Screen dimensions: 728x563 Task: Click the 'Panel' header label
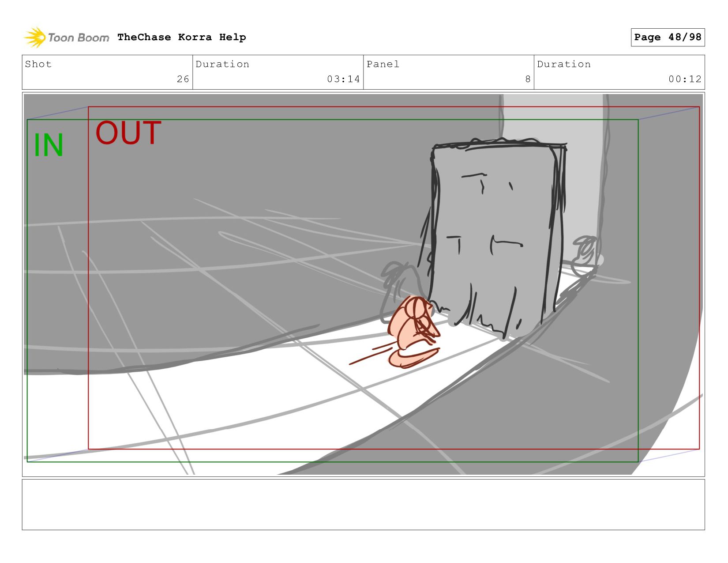[x=383, y=64]
